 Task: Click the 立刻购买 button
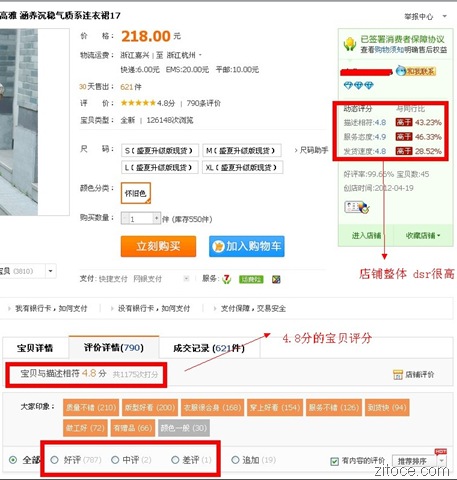158,246
